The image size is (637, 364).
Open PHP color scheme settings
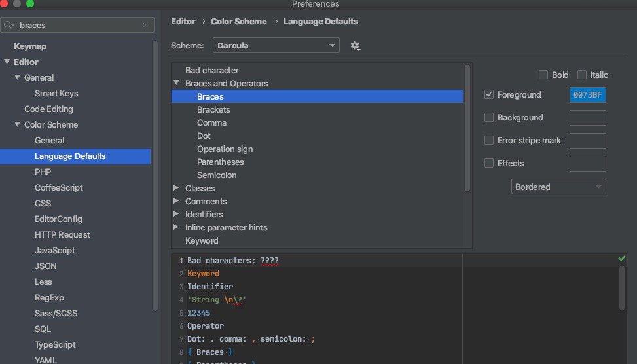pos(43,172)
